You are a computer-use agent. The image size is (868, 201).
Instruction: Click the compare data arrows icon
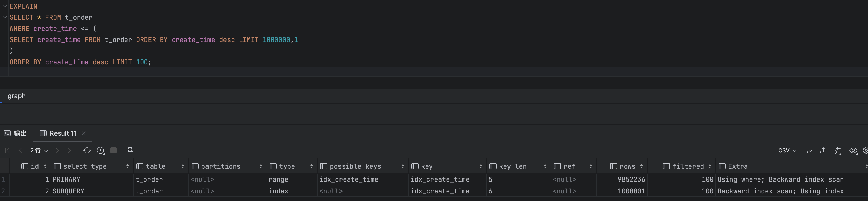click(x=837, y=151)
